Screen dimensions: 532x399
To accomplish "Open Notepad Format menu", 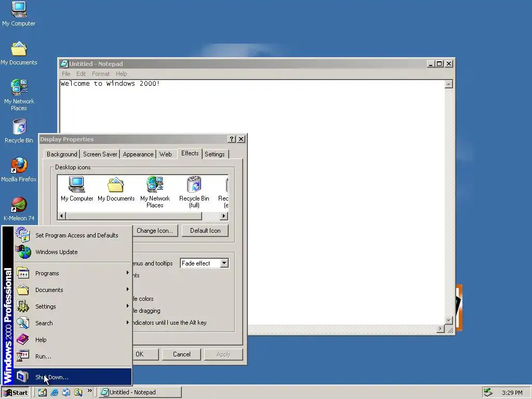I will coord(101,74).
